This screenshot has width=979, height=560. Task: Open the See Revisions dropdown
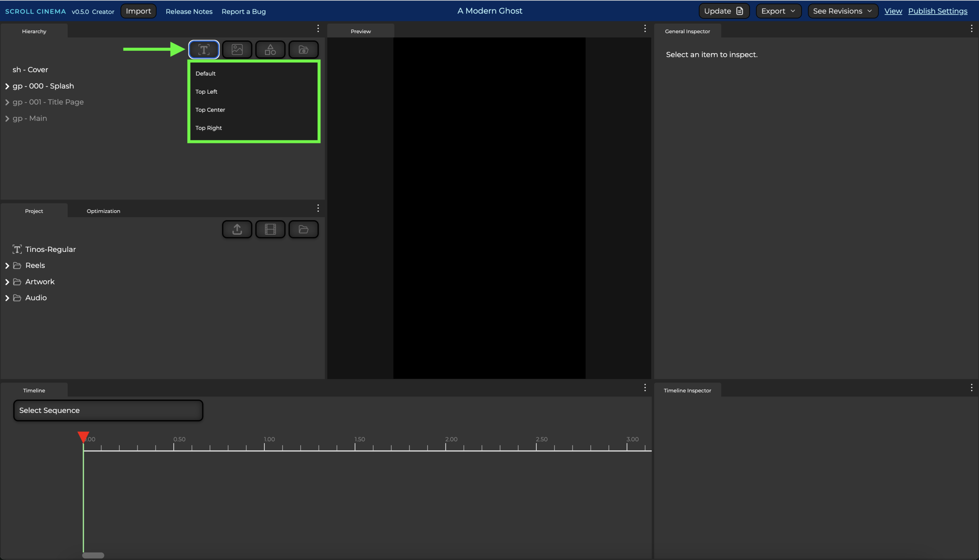click(842, 11)
